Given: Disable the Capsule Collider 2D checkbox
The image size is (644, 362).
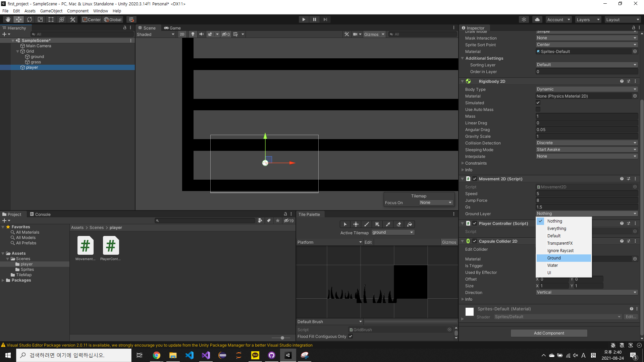Looking at the screenshot, I should tap(475, 241).
